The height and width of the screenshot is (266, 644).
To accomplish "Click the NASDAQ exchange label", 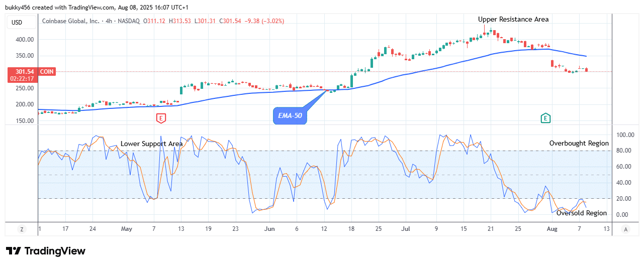I will (x=129, y=21).
